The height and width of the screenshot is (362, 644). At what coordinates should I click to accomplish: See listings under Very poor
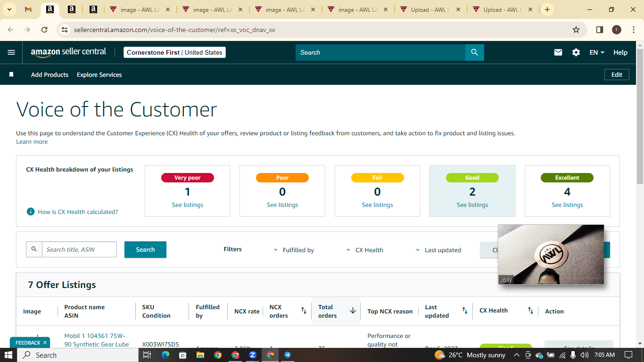coord(188,205)
